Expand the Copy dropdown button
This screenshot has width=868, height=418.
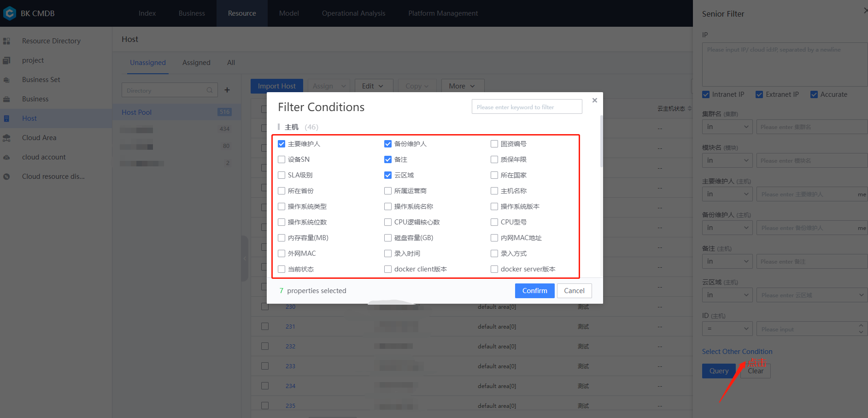[x=417, y=86]
